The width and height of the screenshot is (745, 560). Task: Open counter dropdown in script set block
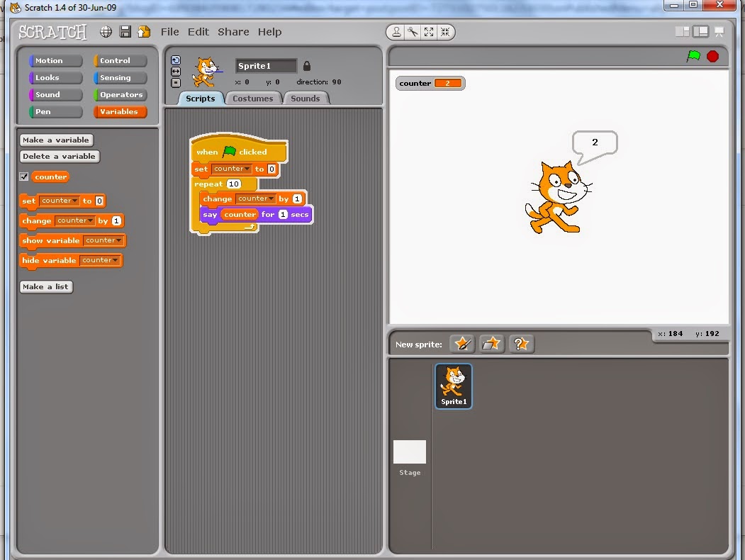(x=232, y=169)
